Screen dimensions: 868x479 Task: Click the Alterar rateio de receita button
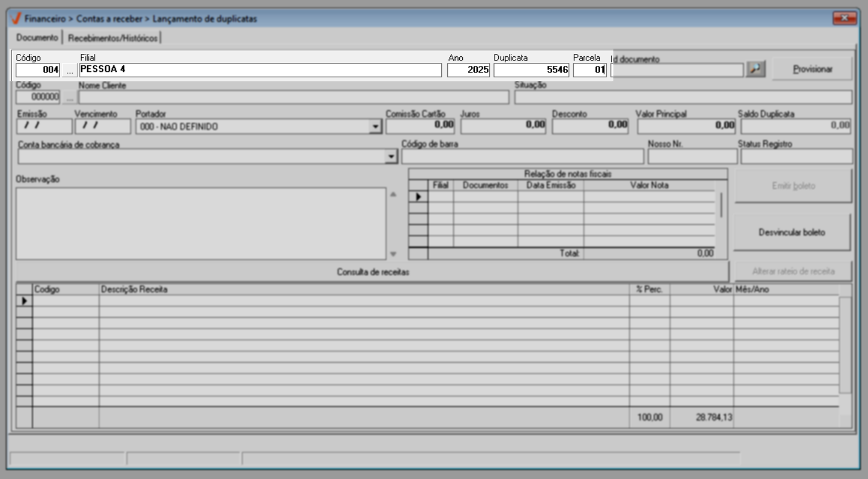[793, 272]
